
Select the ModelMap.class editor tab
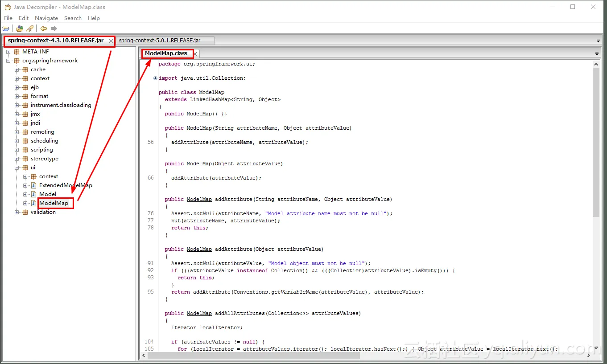tap(166, 53)
